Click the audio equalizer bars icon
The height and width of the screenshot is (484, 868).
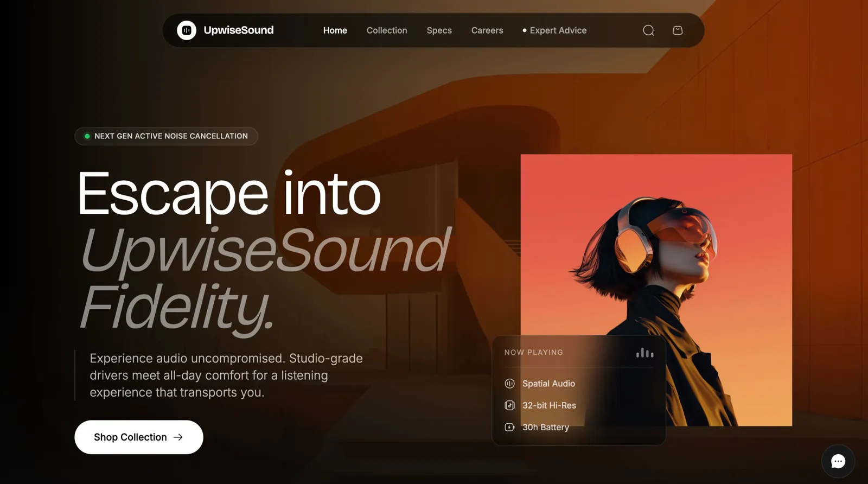pos(645,353)
